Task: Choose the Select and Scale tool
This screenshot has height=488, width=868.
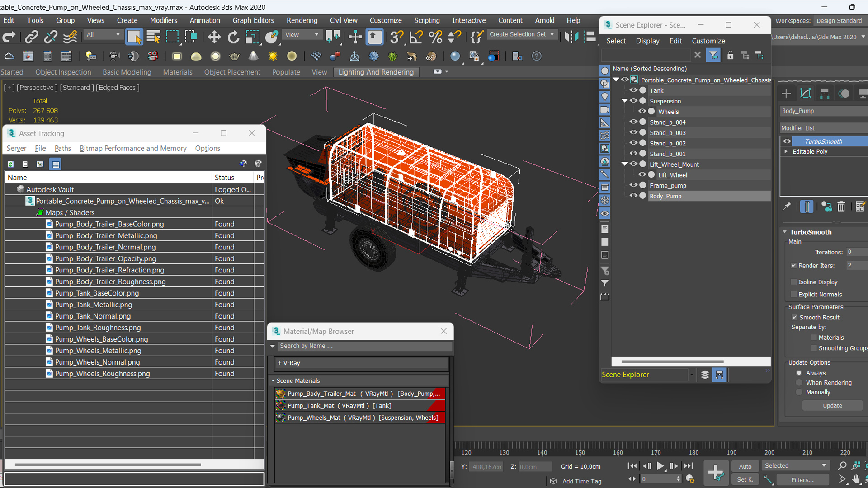Action: (x=252, y=37)
